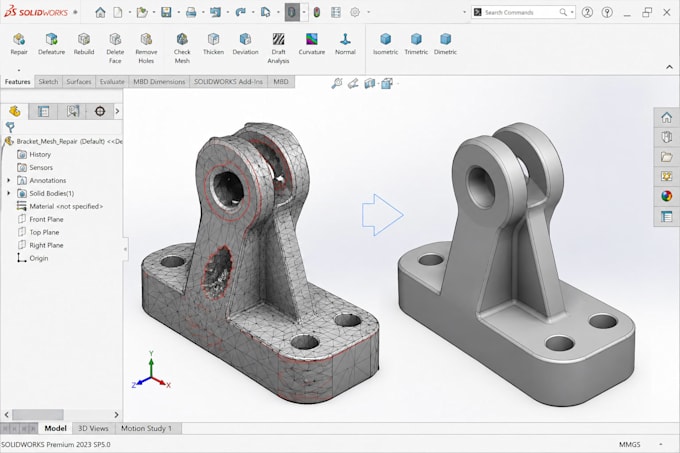680x453 pixels.
Task: Switch to Isometric view
Action: pyautogui.click(x=386, y=39)
